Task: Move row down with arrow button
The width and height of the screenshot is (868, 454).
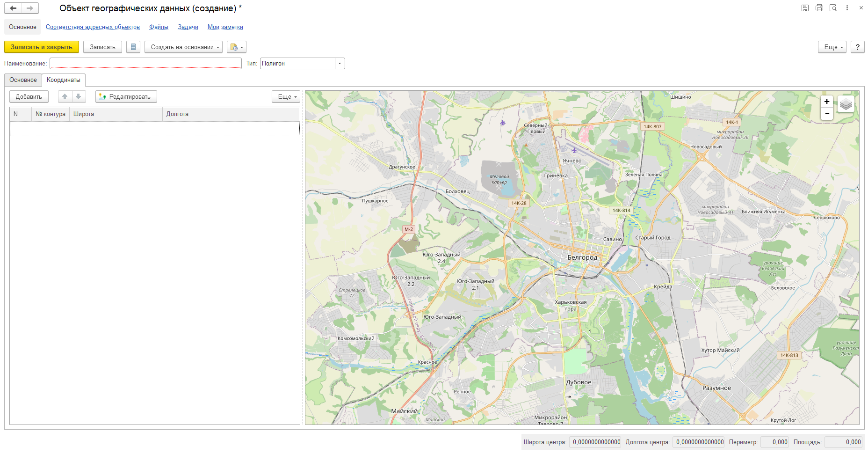Action: (79, 96)
